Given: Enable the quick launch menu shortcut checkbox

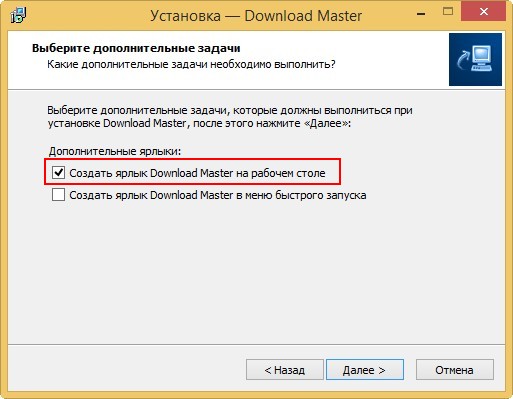Looking at the screenshot, I should [x=58, y=195].
